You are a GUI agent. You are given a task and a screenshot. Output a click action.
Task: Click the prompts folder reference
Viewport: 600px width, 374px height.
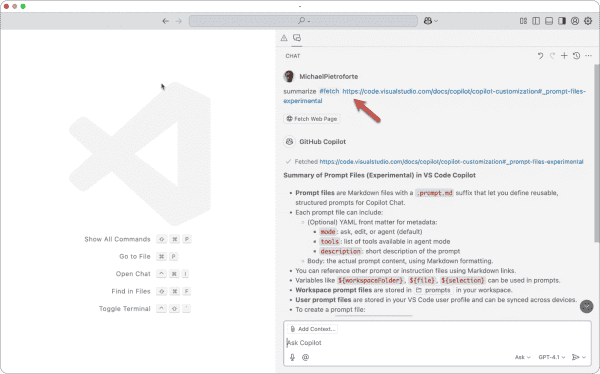(x=434, y=290)
